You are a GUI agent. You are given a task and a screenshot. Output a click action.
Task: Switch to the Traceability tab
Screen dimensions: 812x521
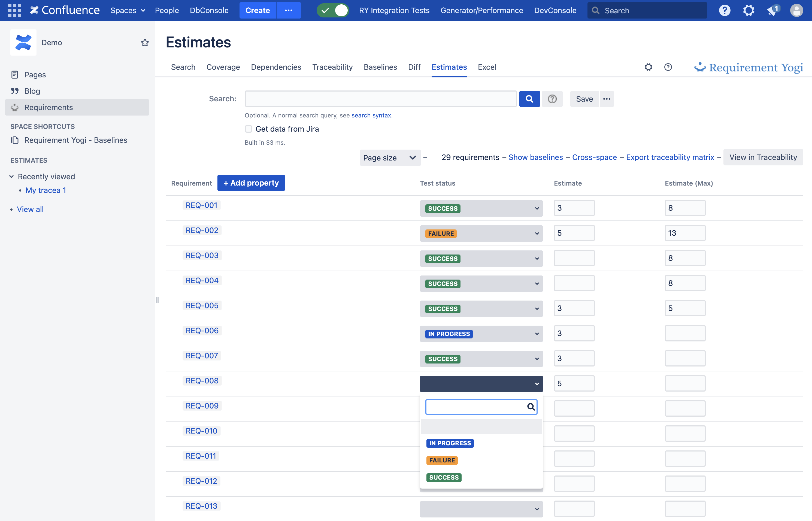click(332, 67)
